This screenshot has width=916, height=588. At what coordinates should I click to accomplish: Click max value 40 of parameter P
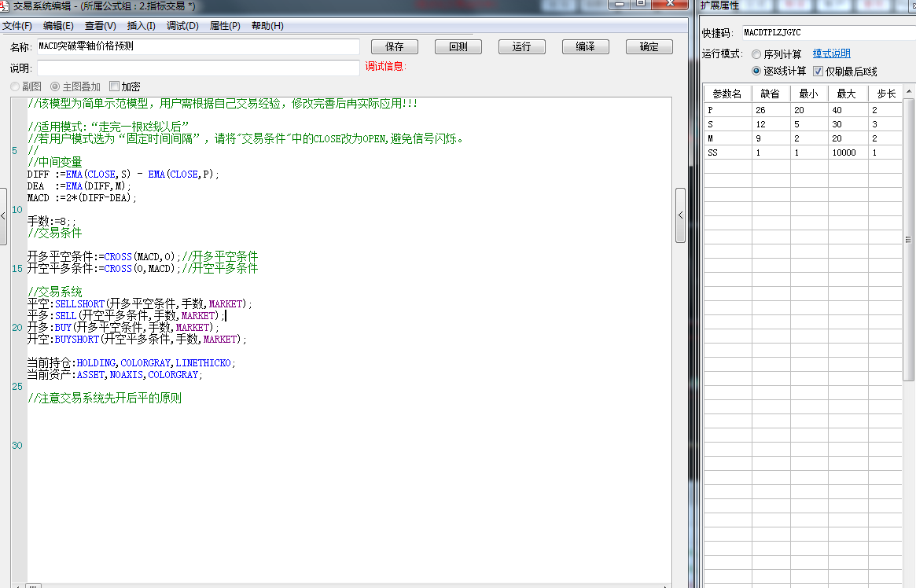click(x=848, y=110)
